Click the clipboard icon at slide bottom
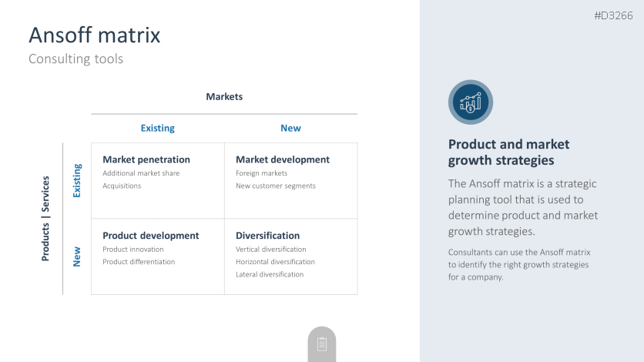 pos(322,344)
